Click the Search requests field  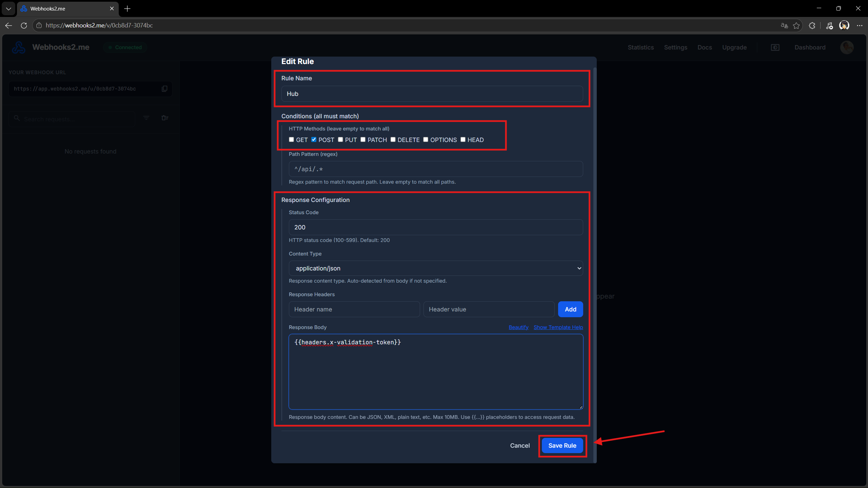[x=72, y=119]
